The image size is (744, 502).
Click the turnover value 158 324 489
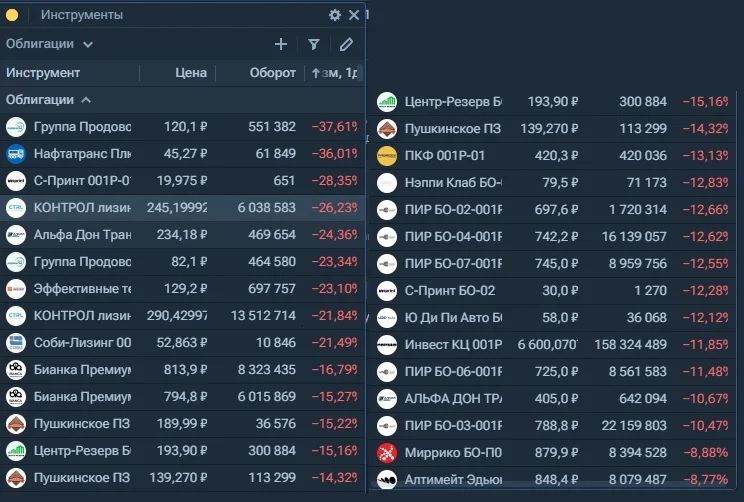(x=631, y=345)
